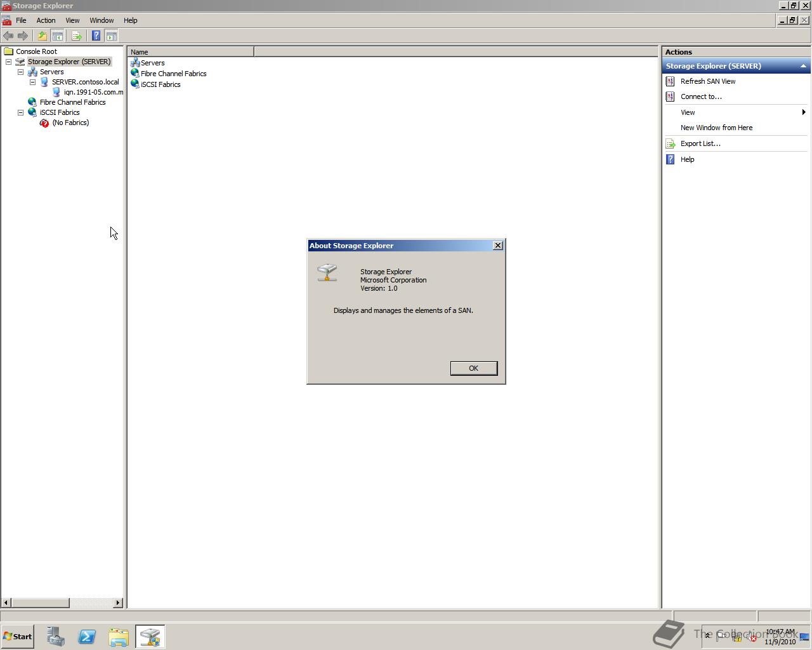The height and width of the screenshot is (650, 812).
Task: Click the Export List action pane icon
Action: pyautogui.click(x=670, y=143)
